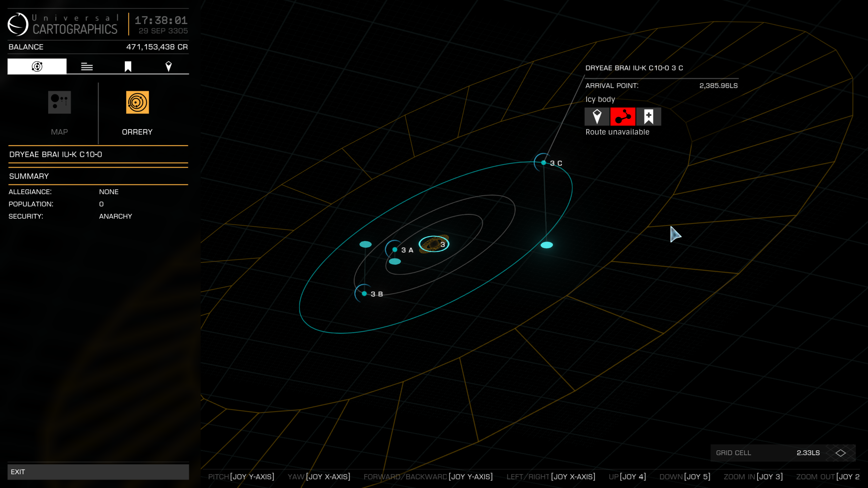This screenshot has width=868, height=488.
Task: Click the PITCH [JOY Y-AXIS] hint
Action: coord(241,476)
